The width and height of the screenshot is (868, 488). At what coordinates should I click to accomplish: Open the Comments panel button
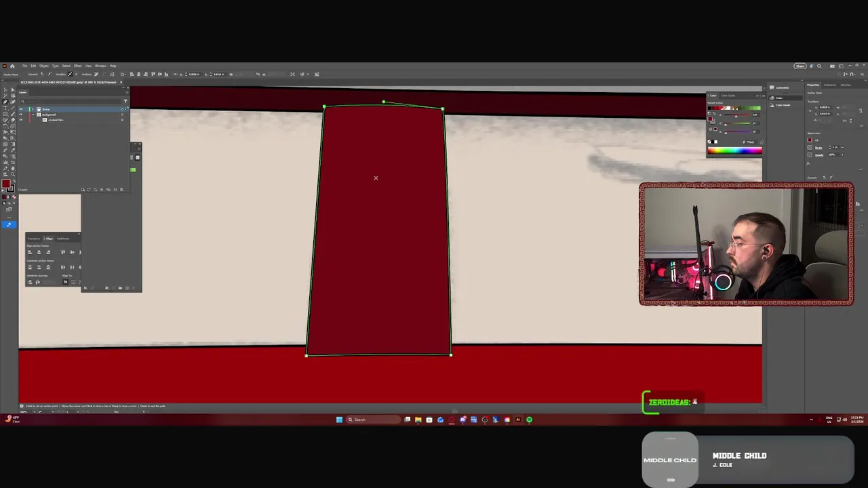tap(780, 87)
